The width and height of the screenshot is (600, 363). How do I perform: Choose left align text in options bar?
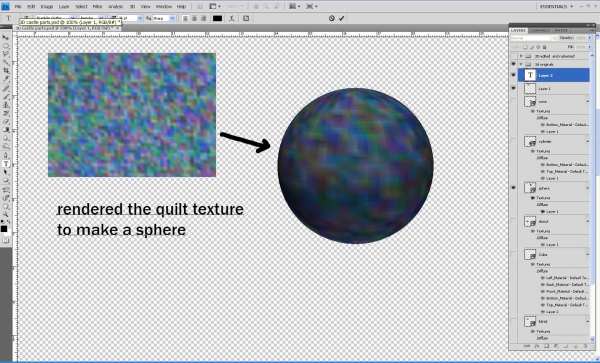186,18
